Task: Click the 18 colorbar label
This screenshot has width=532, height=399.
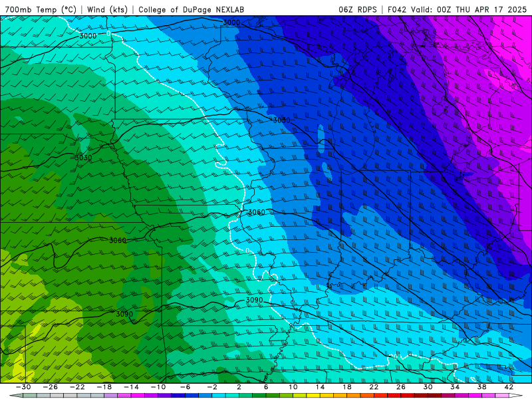Action: click(346, 387)
